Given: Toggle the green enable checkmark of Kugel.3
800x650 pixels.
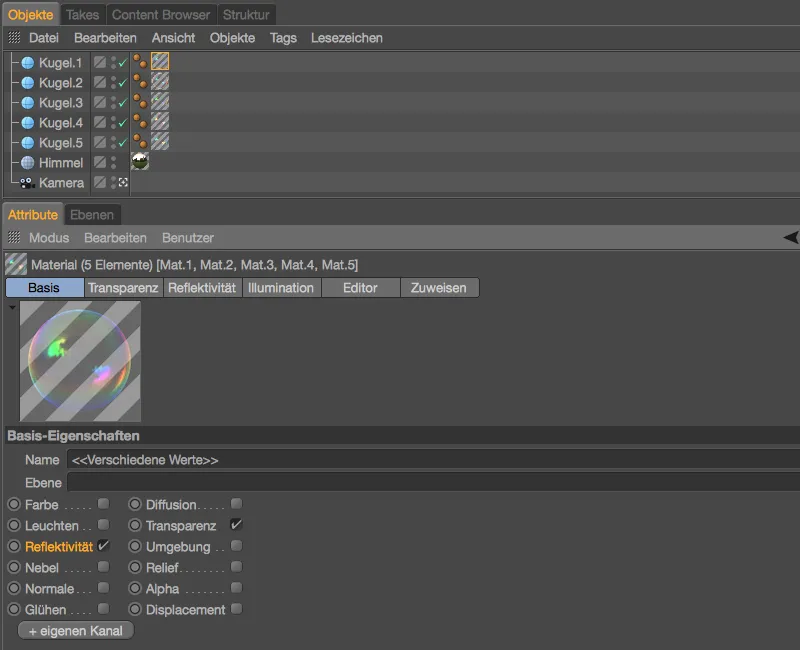Looking at the screenshot, I should [122, 103].
